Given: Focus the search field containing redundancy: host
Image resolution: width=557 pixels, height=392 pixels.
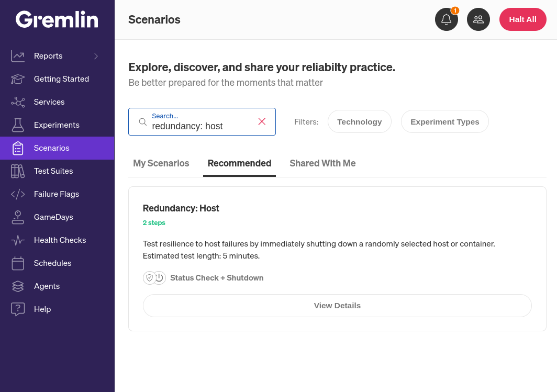Looking at the screenshot, I should 202,122.
